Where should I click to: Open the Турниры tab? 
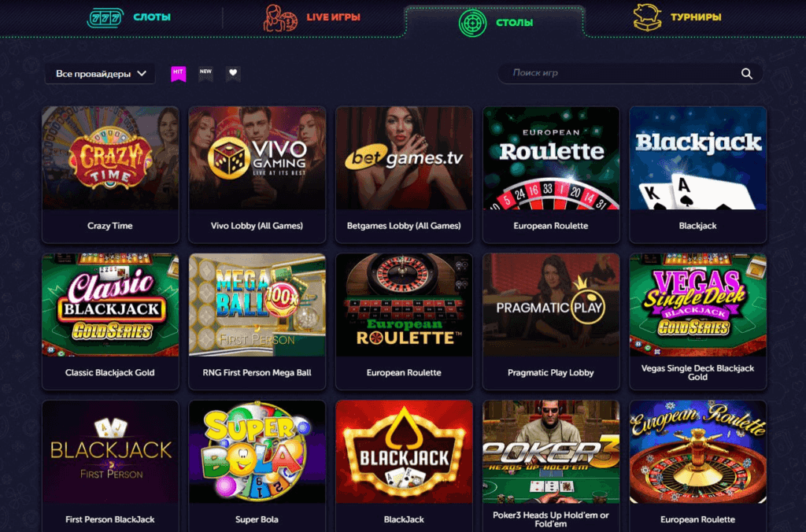click(677, 17)
